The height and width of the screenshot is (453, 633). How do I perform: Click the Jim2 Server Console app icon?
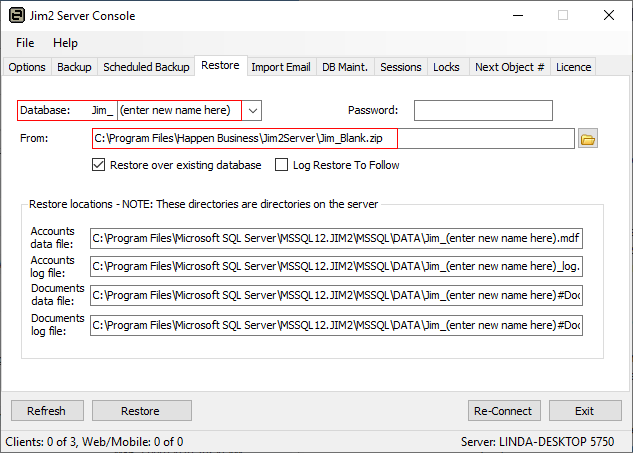coord(17,16)
